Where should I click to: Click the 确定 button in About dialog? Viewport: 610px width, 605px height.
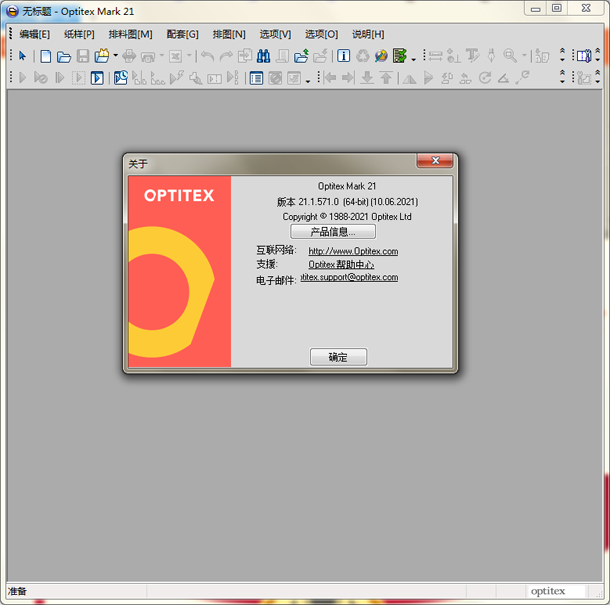[x=338, y=357]
